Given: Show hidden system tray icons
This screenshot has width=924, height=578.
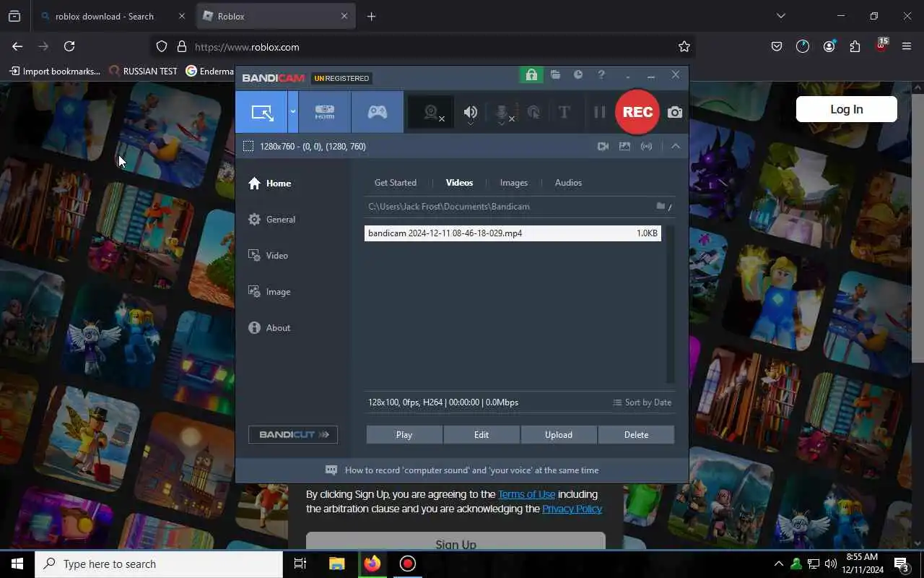Looking at the screenshot, I should 778,564.
